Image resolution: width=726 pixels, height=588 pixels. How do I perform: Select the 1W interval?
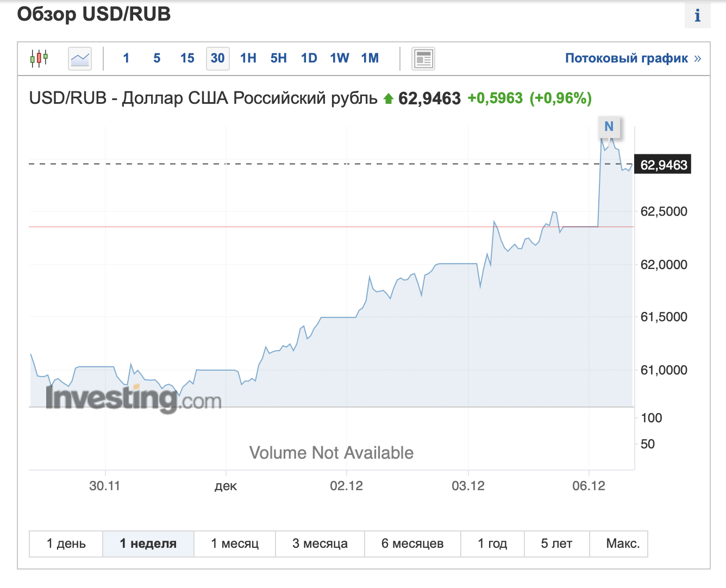340,58
